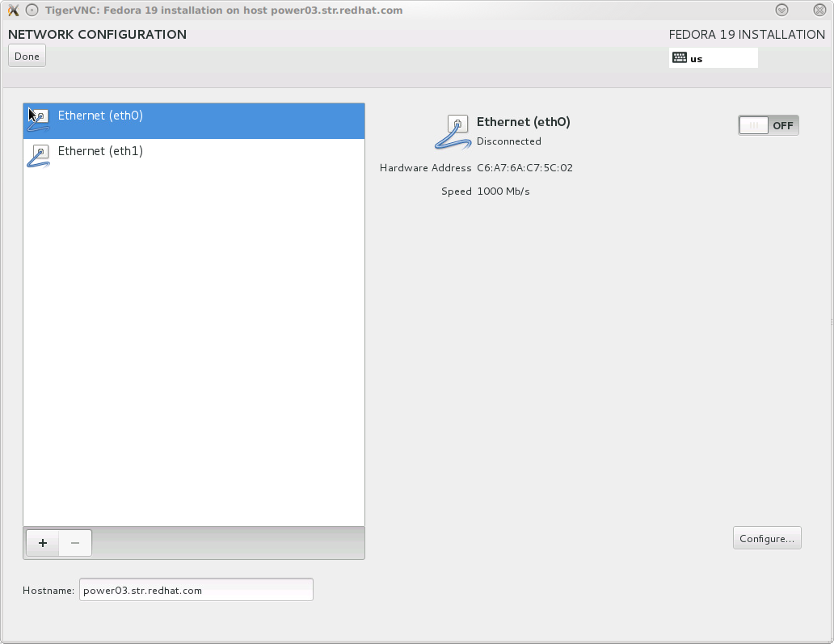Click the keyboard layout icon
Viewport: 834px width, 644px height.
coord(679,57)
